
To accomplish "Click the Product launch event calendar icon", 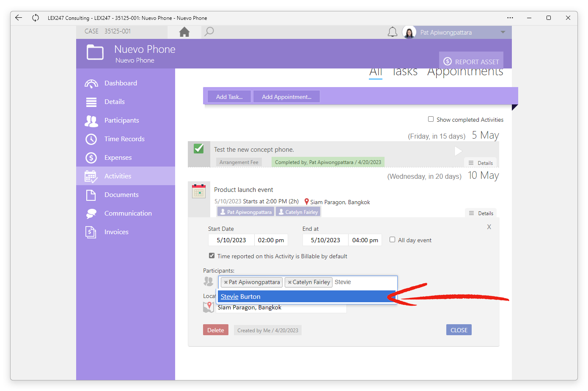I will point(198,191).
